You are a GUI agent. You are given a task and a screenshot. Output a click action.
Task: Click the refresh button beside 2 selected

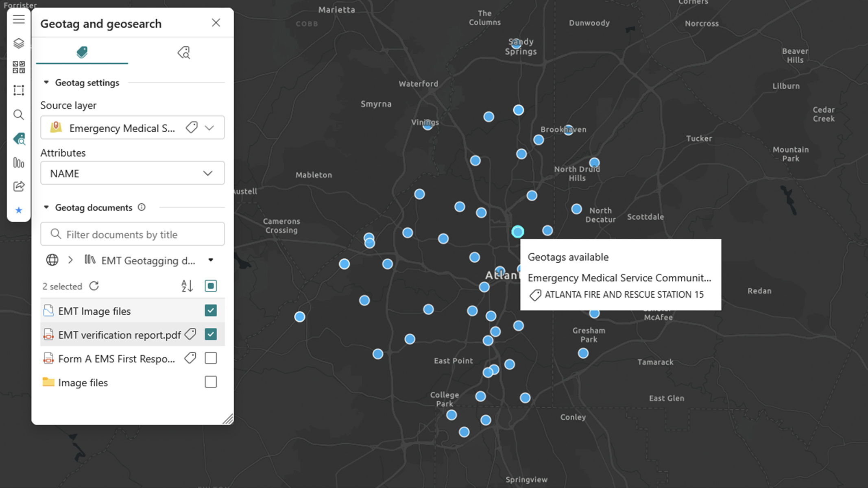point(94,286)
